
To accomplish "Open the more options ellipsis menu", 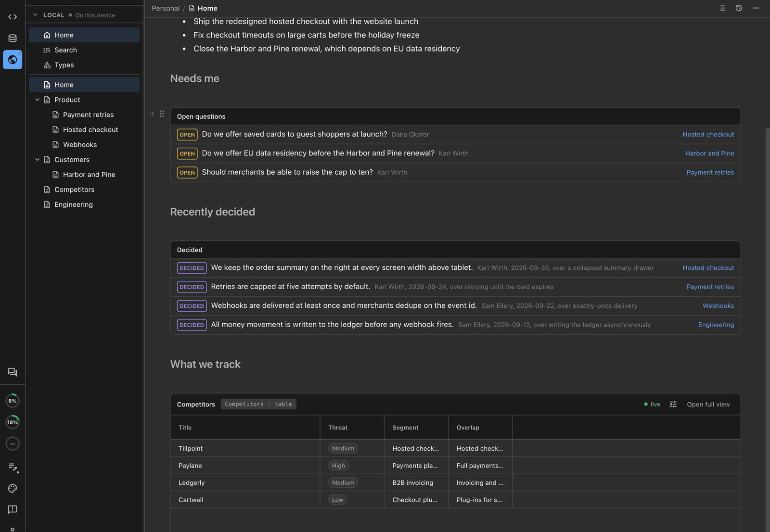I will click(x=756, y=8).
